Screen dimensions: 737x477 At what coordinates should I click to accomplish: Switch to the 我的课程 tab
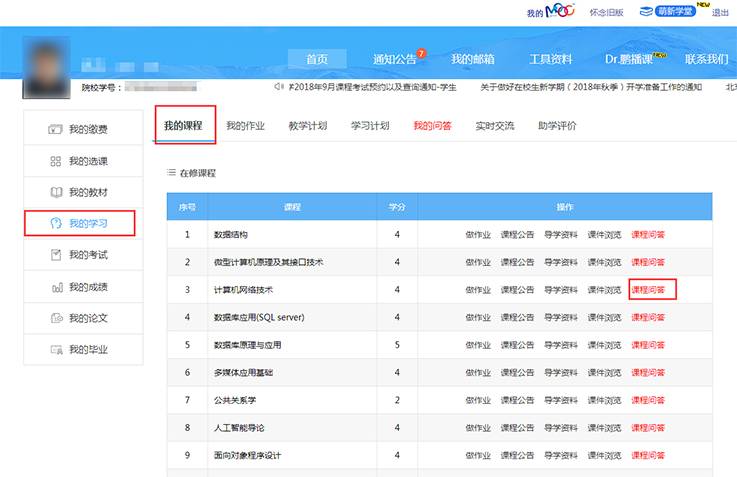(183, 125)
